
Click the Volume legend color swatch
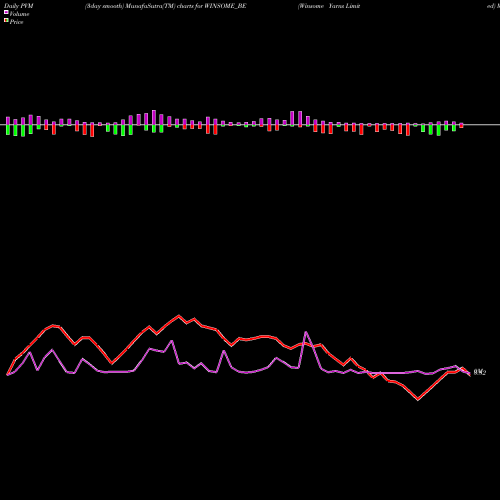[6, 12]
